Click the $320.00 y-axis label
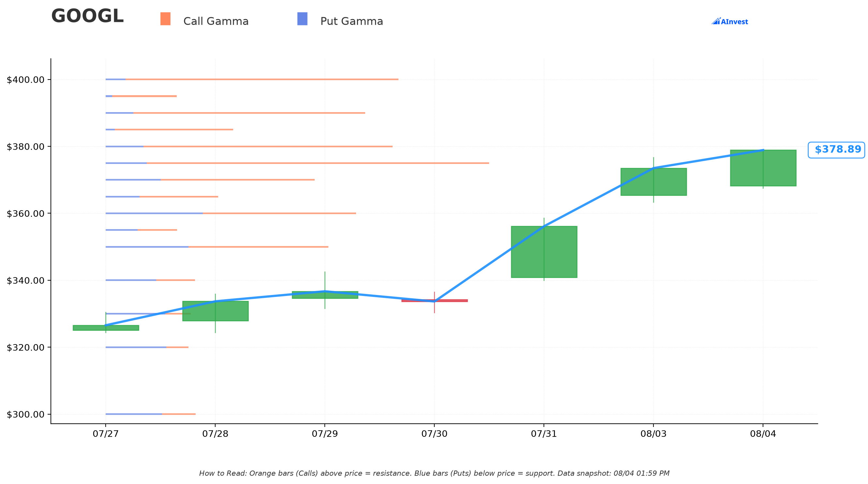 [x=26, y=347]
